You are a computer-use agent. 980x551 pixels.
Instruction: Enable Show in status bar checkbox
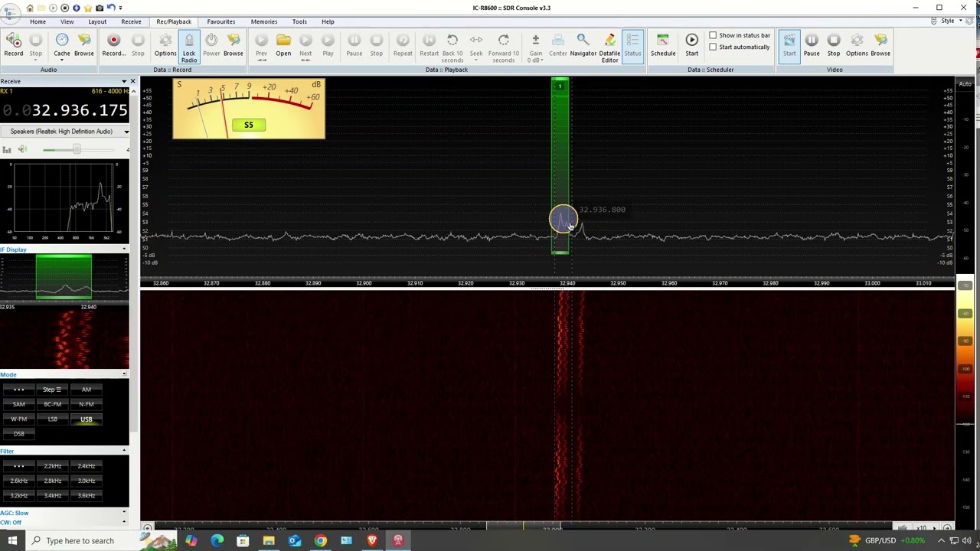tap(713, 35)
